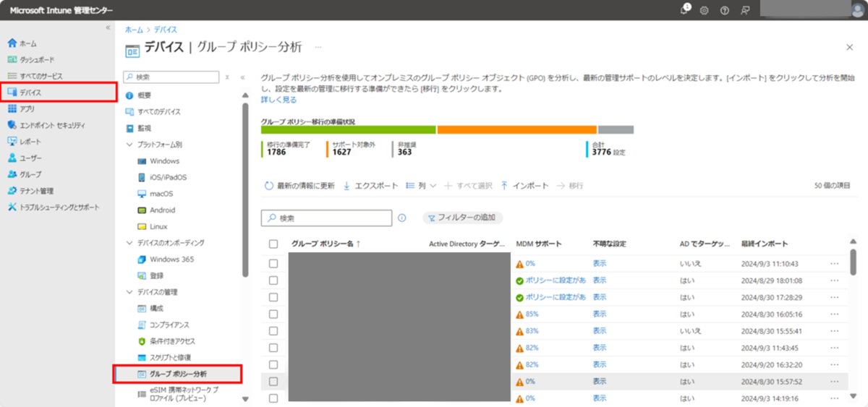Select macOS platform entry

[x=161, y=194]
